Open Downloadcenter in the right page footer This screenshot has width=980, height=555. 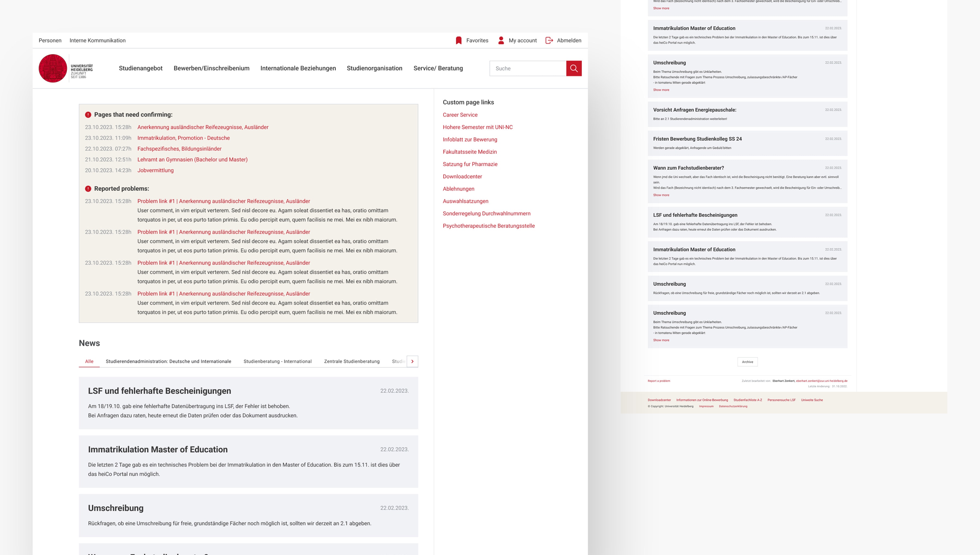pos(659,400)
